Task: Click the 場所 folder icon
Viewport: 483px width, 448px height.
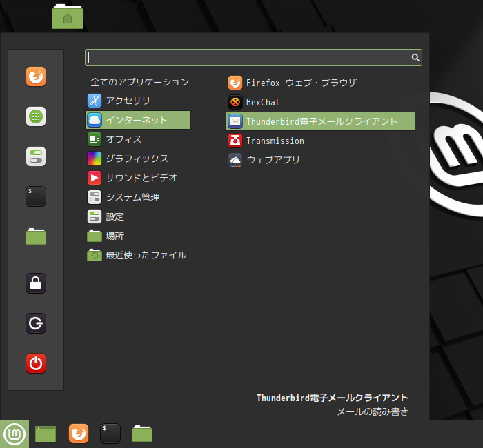Action: (x=95, y=236)
